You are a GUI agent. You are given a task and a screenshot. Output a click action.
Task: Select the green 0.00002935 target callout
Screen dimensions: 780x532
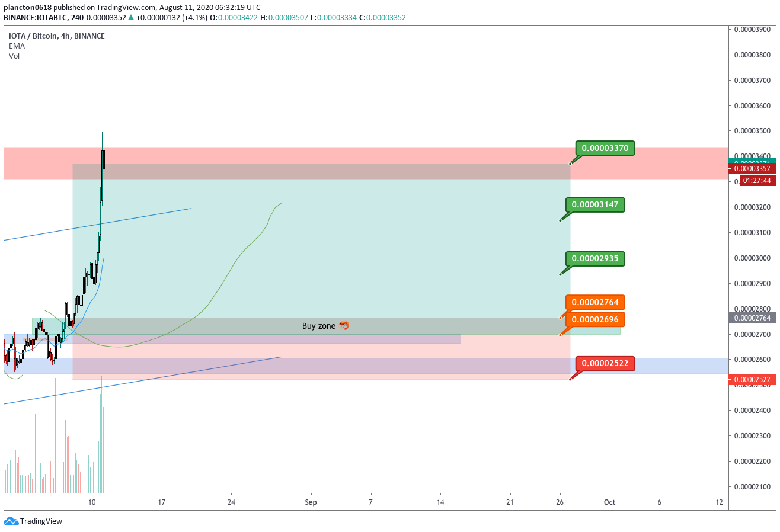pos(595,259)
